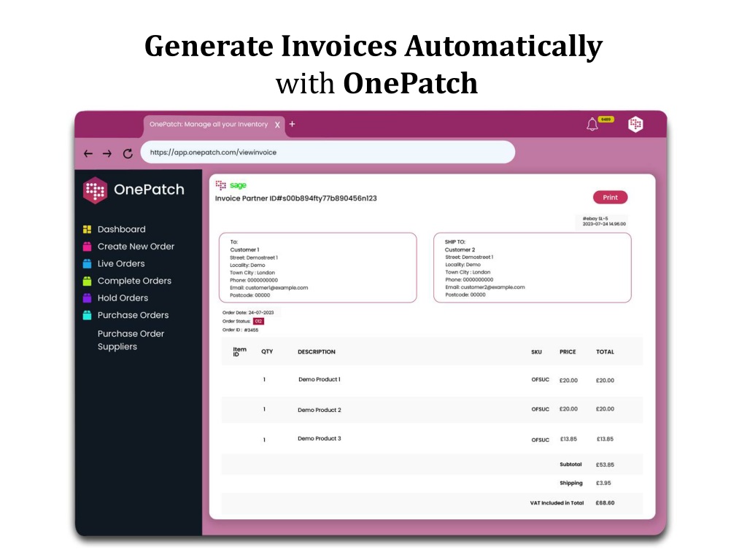Viewport: 747px width, 560px height.
Task: Click the £13.85 price of Demo Product 3
Action: click(x=568, y=439)
